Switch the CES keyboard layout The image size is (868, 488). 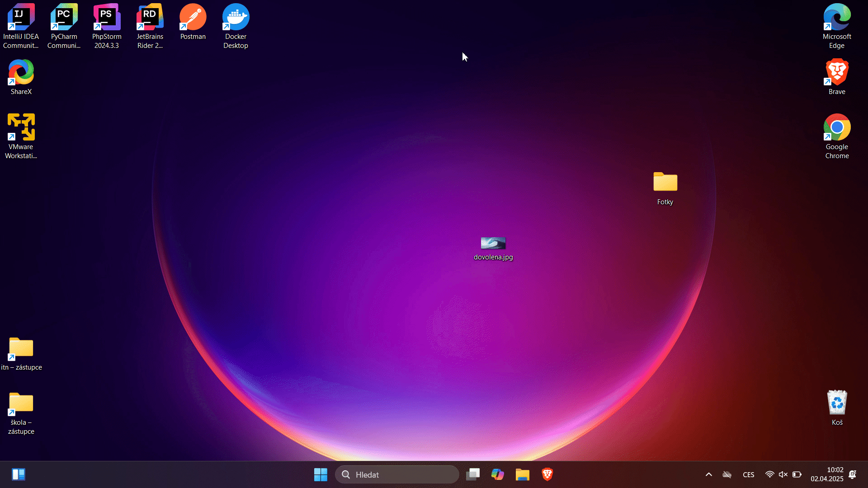(749, 474)
